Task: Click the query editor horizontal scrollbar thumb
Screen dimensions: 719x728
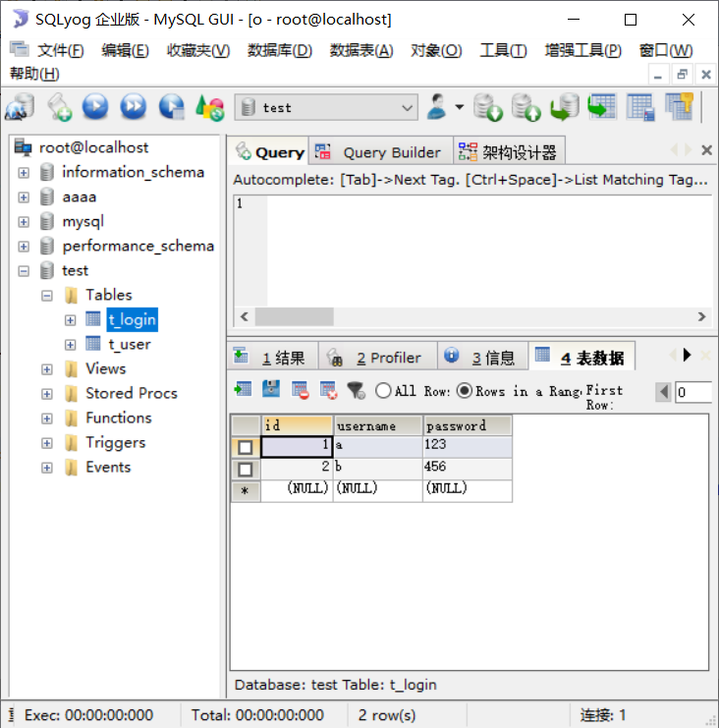Action: coord(295,316)
